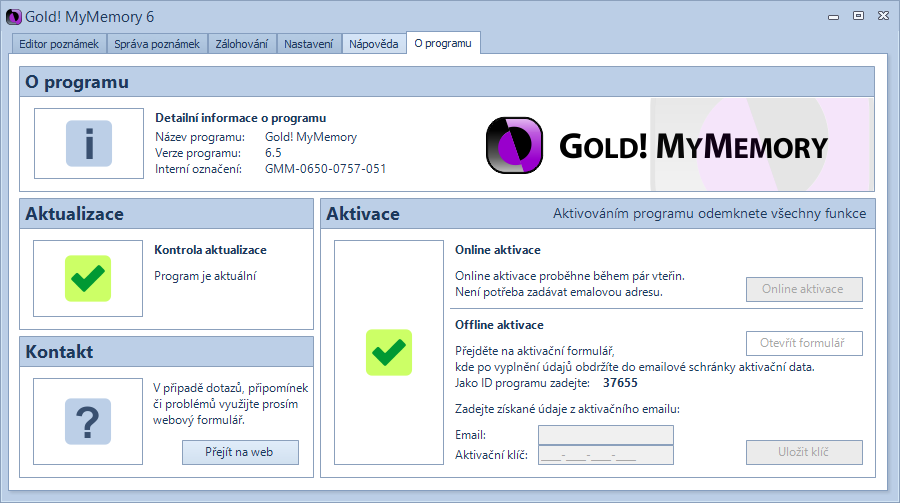The height and width of the screenshot is (503, 900).
Task: Click the Online aktivace button
Action: (804, 289)
